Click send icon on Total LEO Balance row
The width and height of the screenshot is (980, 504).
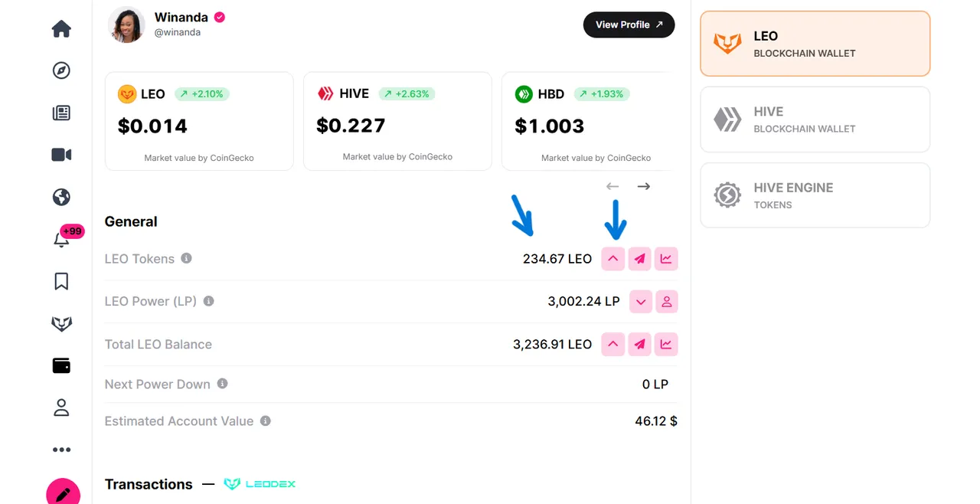[x=640, y=345]
